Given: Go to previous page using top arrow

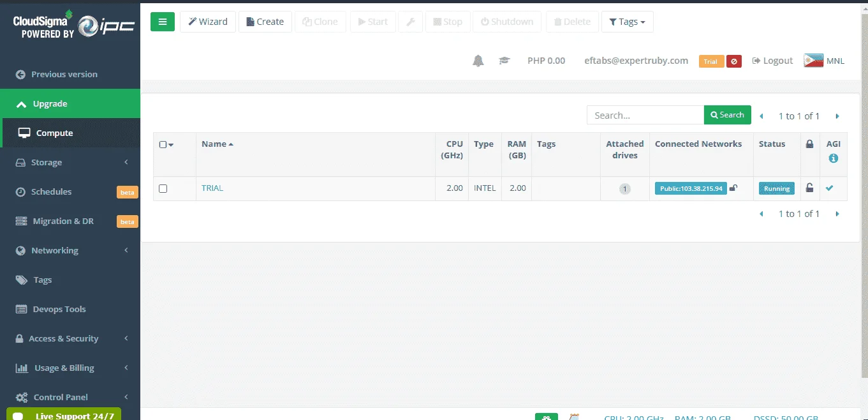Looking at the screenshot, I should tap(761, 116).
